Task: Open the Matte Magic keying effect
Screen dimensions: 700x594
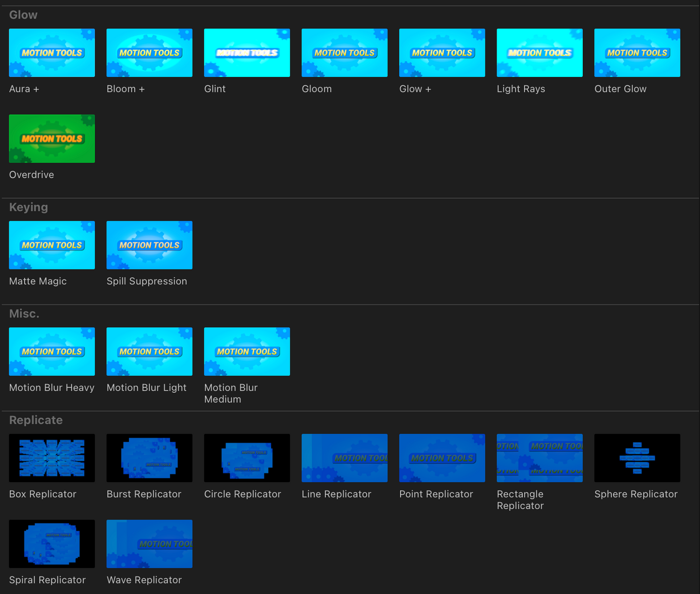Action: 52,245
